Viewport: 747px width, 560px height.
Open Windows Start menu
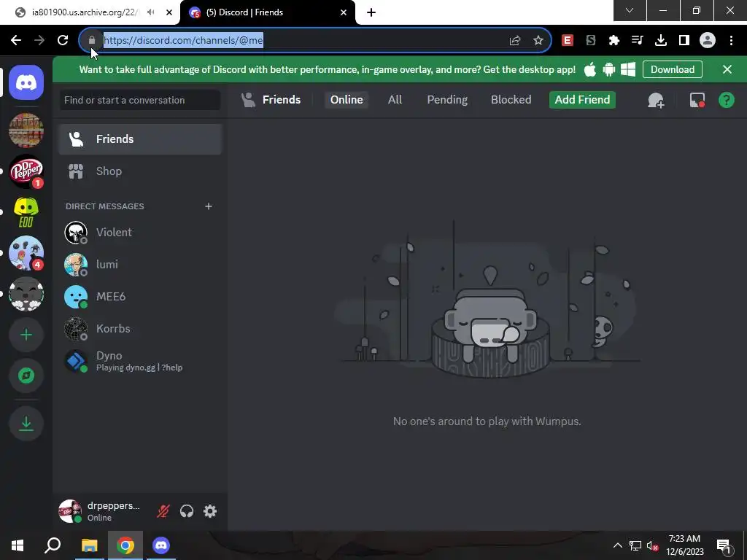pos(18,545)
